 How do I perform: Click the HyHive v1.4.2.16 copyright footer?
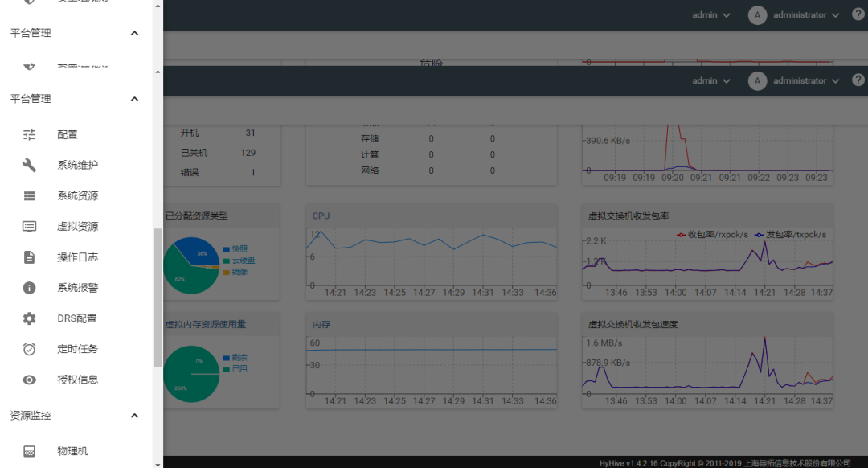click(725, 463)
